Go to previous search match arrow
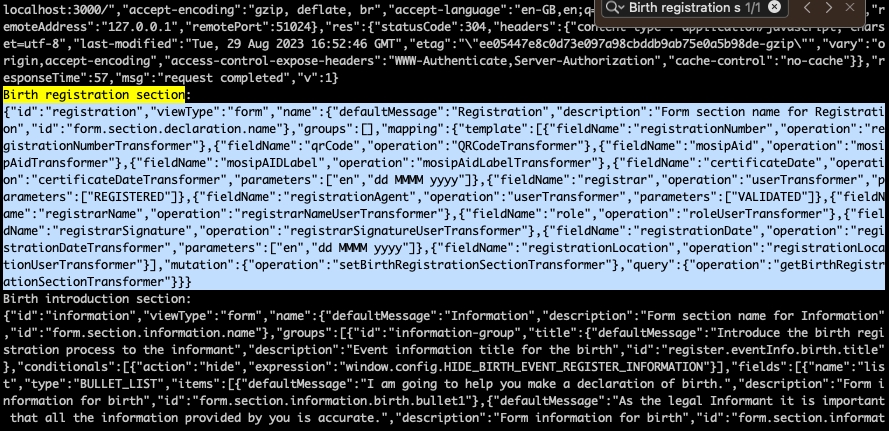889x431 pixels. tap(807, 7)
